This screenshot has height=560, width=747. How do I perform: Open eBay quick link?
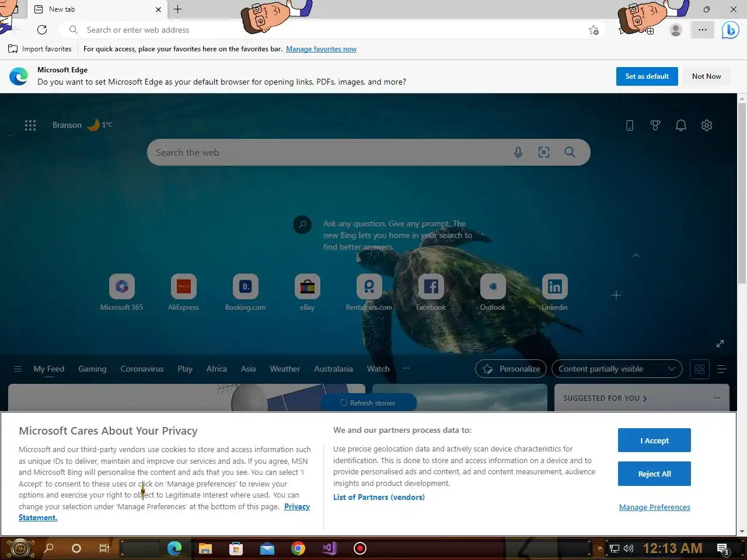tap(307, 292)
